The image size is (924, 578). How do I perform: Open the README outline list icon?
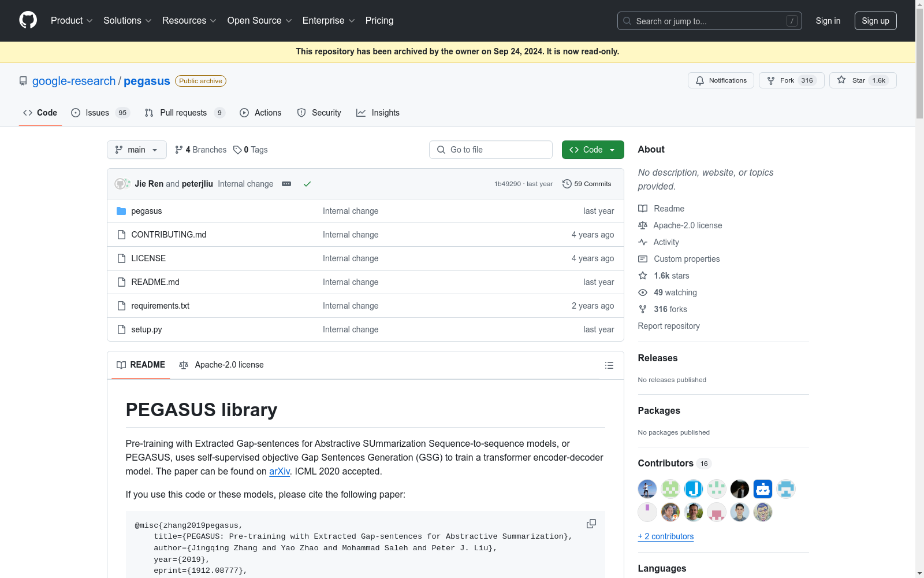click(x=609, y=365)
